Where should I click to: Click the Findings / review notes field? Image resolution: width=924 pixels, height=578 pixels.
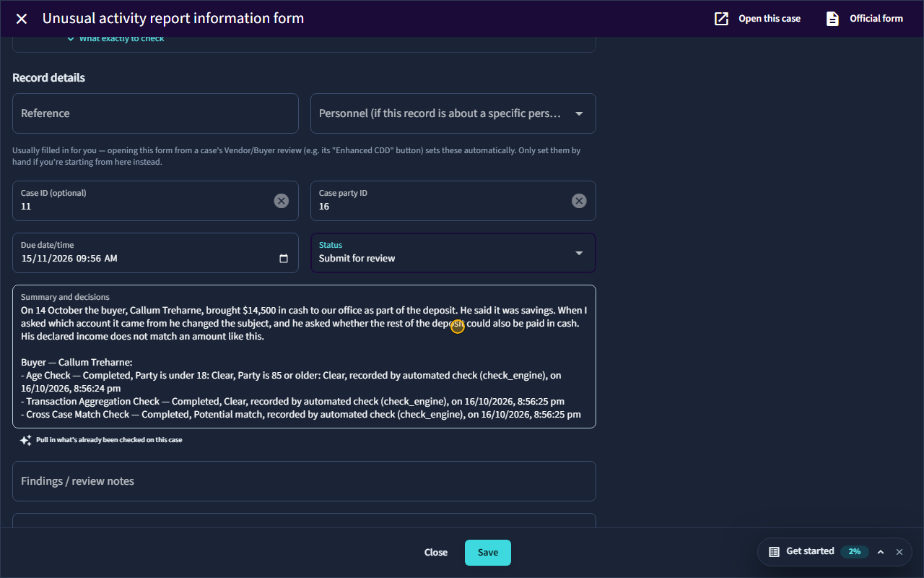pyautogui.click(x=304, y=481)
